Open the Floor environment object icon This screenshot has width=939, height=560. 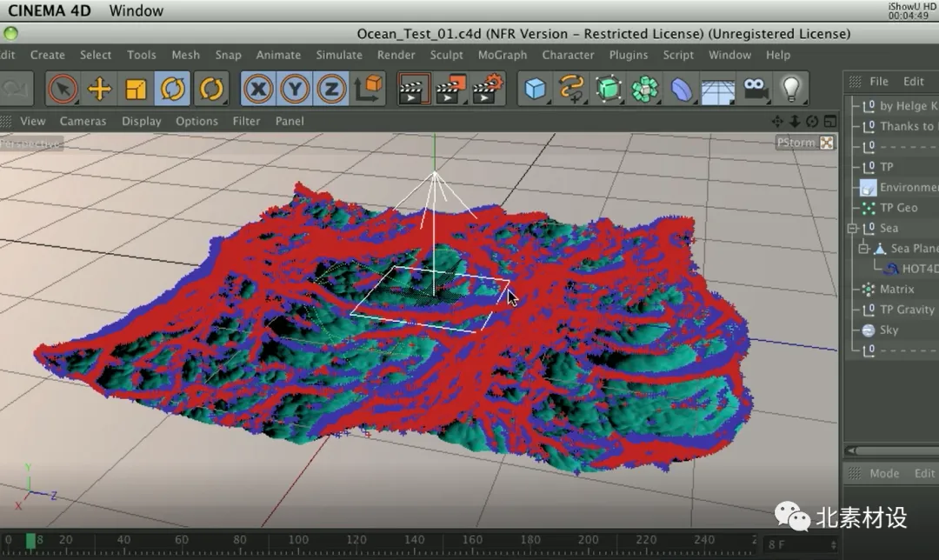point(718,90)
